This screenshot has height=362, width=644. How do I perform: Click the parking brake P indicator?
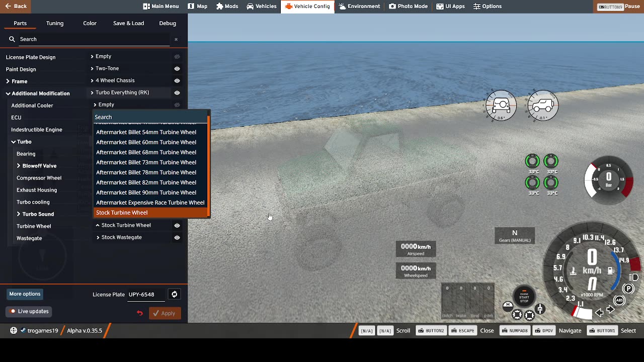point(628,289)
